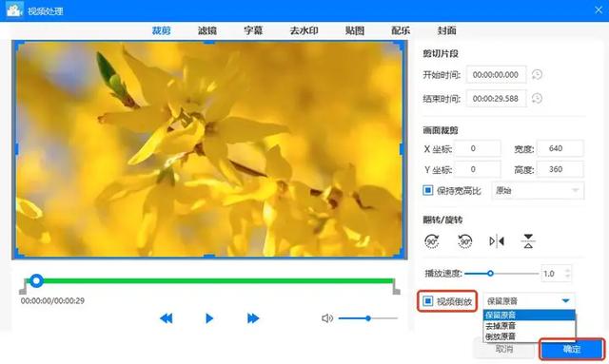The width and height of the screenshot is (609, 364).
Task: Click the X 坐标 input field
Action: [478, 148]
